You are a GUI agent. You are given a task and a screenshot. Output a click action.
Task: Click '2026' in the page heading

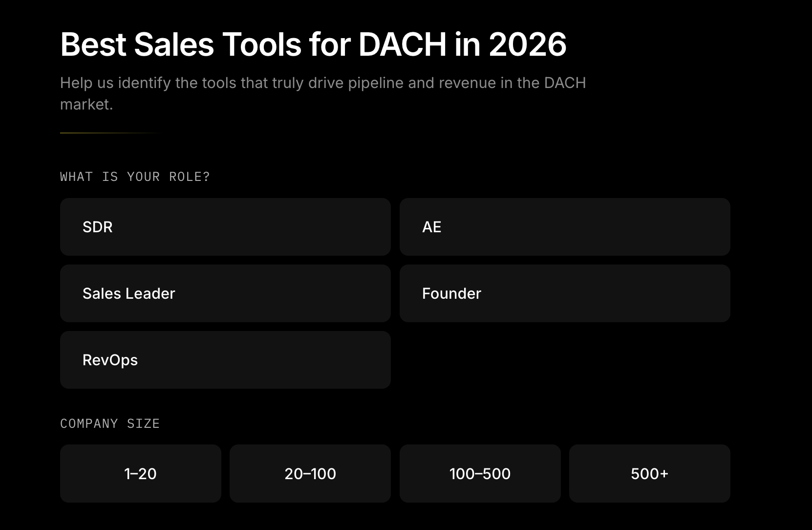[x=528, y=44]
